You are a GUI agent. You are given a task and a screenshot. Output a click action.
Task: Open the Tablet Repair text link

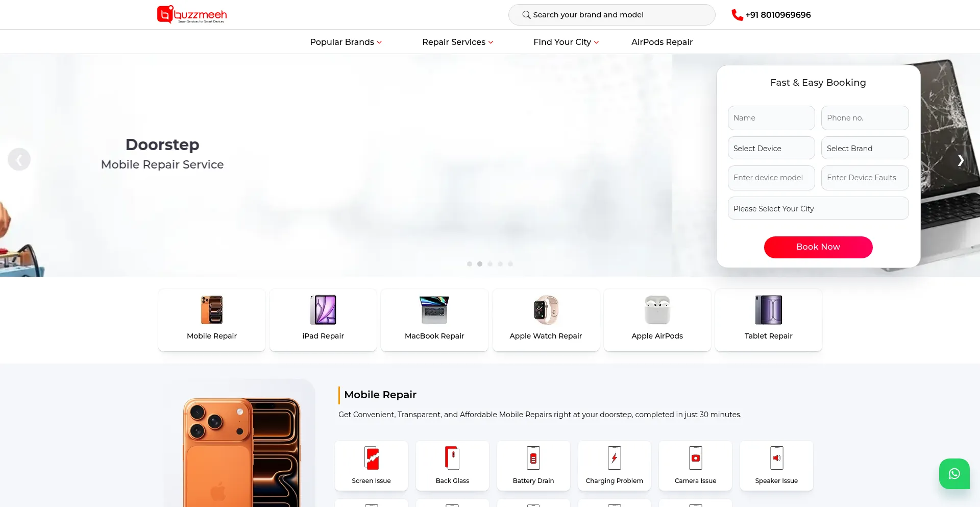click(769, 336)
